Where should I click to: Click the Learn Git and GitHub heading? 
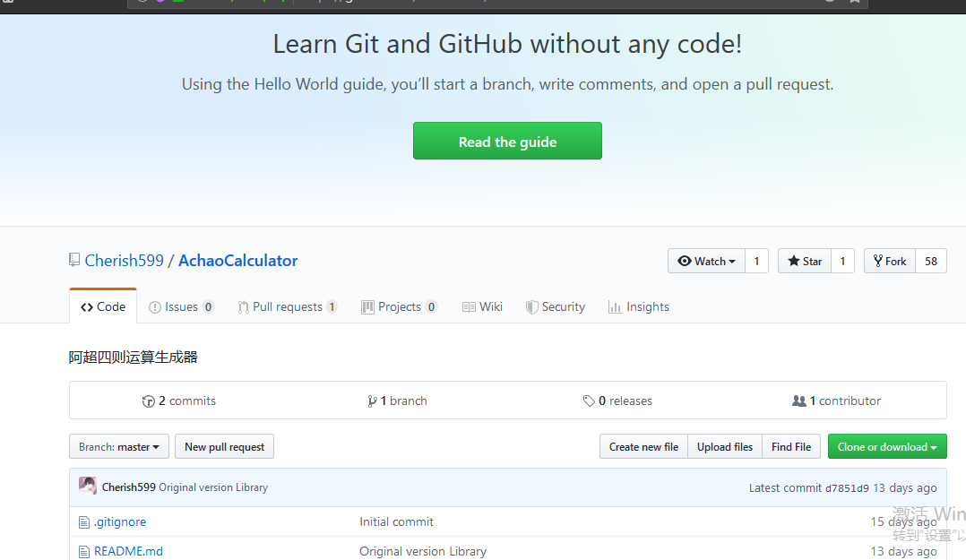click(507, 45)
